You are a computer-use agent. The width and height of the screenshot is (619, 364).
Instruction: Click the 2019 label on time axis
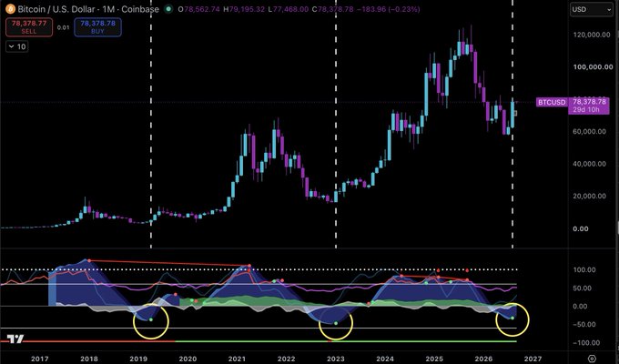[138, 359]
